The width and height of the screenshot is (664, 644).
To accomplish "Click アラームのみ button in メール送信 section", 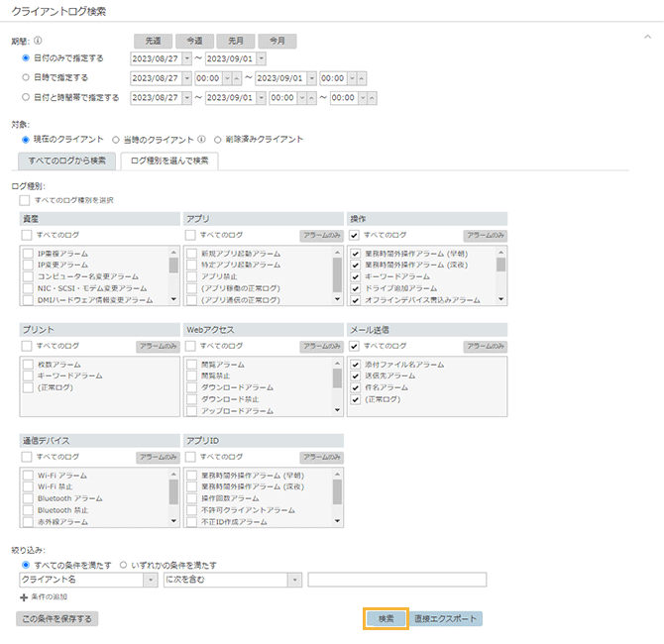I will [x=486, y=347].
